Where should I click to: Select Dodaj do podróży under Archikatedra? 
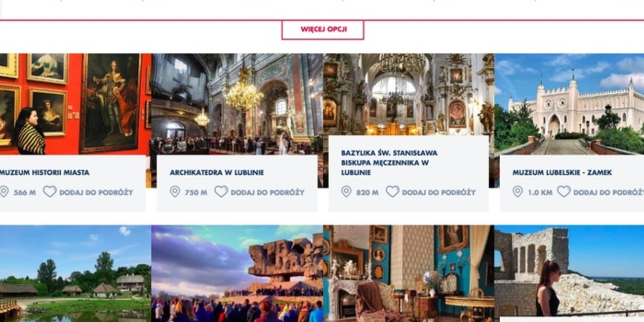(x=267, y=192)
